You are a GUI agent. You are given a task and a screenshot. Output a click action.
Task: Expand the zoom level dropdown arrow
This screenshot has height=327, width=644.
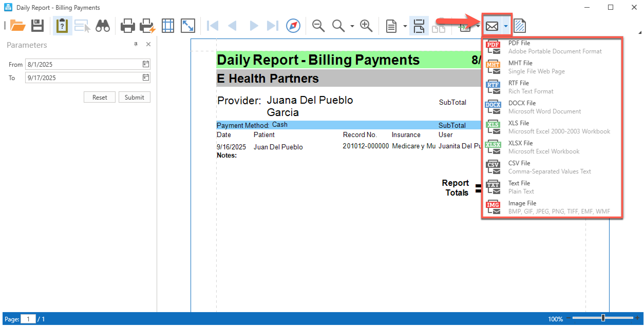point(352,26)
